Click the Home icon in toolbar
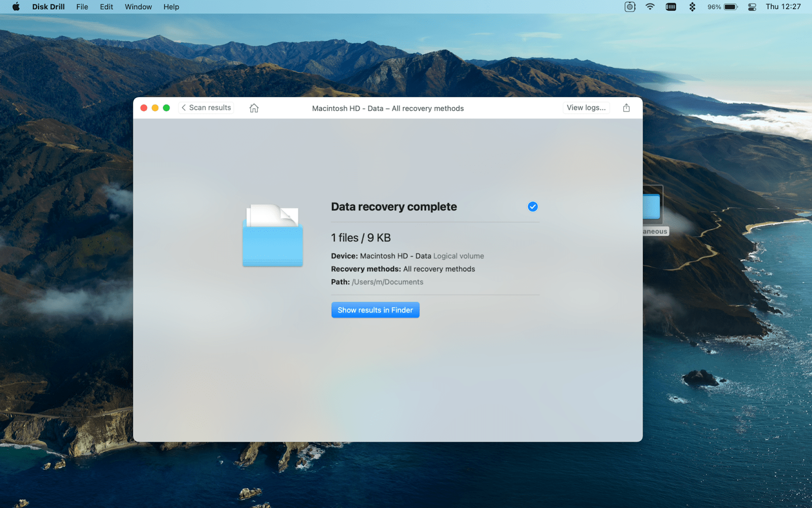 coord(254,108)
